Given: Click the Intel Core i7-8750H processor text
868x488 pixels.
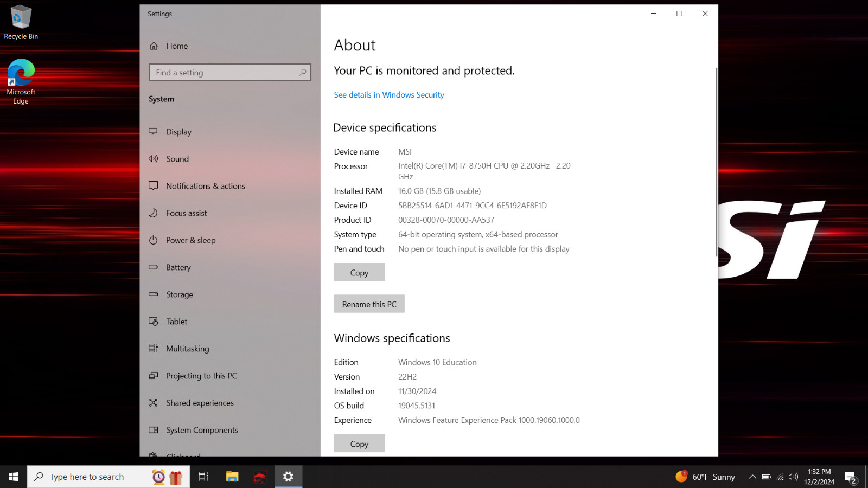Looking at the screenshot, I should coord(484,171).
